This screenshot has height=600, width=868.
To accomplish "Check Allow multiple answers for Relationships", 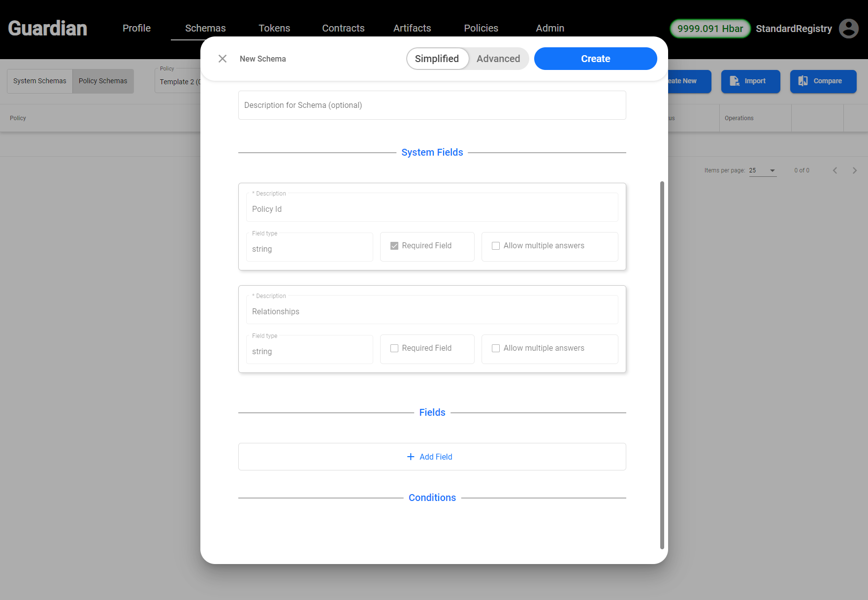I will [496, 348].
